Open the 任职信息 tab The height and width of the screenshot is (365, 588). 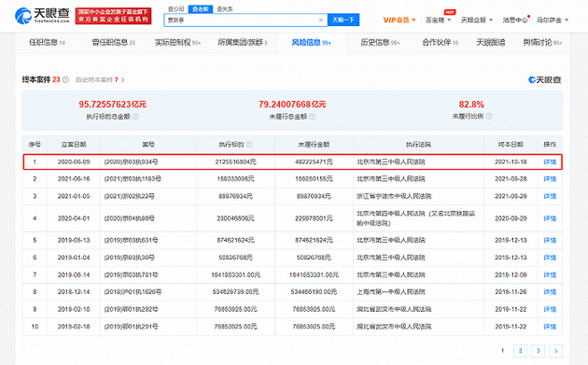pyautogui.click(x=47, y=42)
